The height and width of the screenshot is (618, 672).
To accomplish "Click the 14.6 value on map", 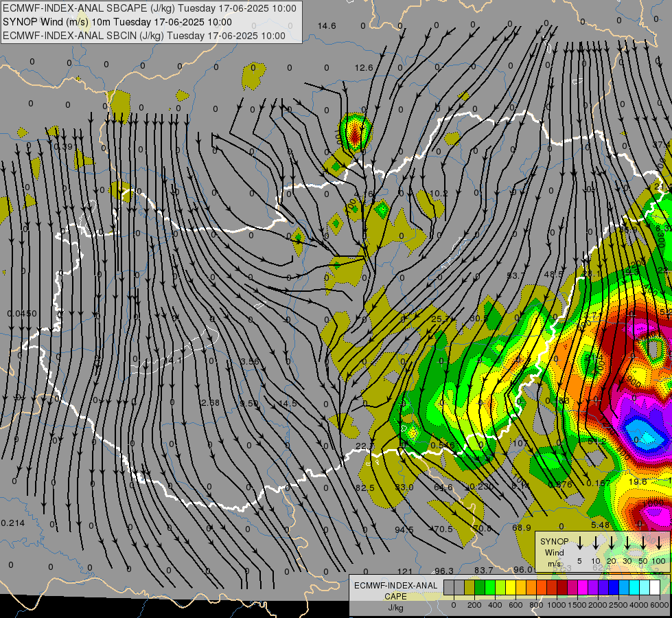I will point(327,26).
